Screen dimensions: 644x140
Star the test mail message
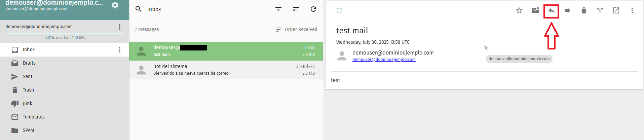pos(519,10)
